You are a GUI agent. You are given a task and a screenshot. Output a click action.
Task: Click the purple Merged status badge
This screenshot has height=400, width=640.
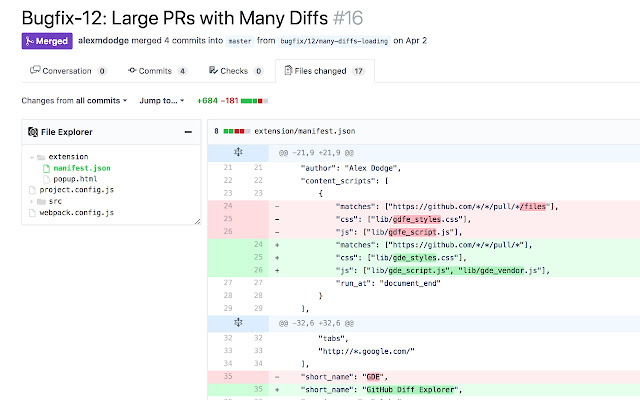point(45,41)
